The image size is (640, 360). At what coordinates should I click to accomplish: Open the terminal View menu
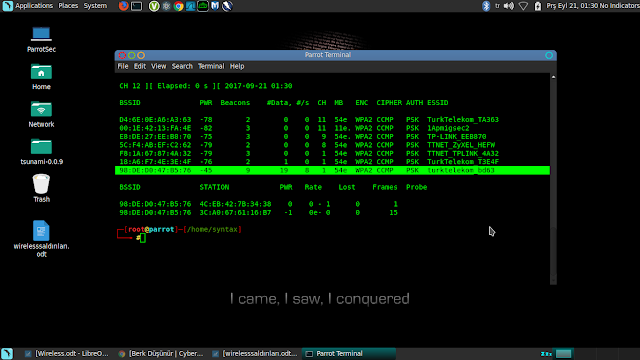158,66
